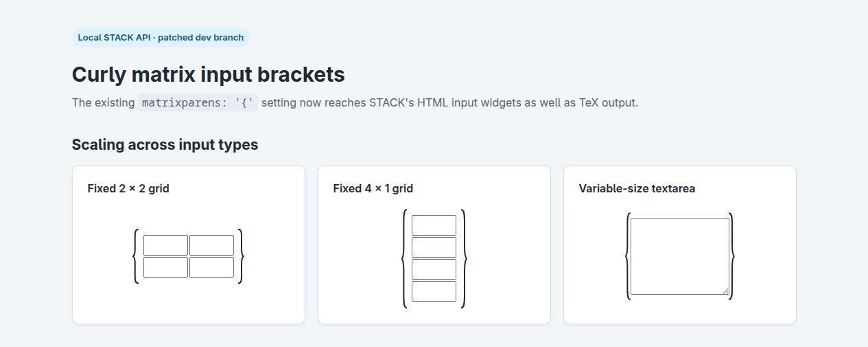Click the last cell of the 4 × 1 grid
The image size is (868, 347).
(x=434, y=291)
